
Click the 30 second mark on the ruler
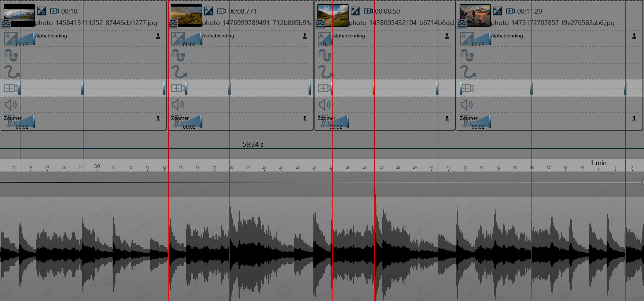click(97, 166)
